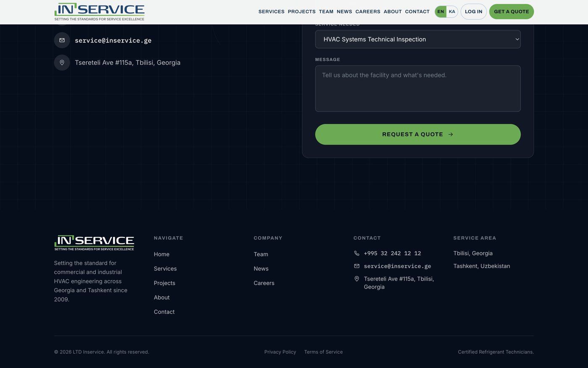Open Projects in the top navigation
This screenshot has height=368, width=588.
[302, 12]
